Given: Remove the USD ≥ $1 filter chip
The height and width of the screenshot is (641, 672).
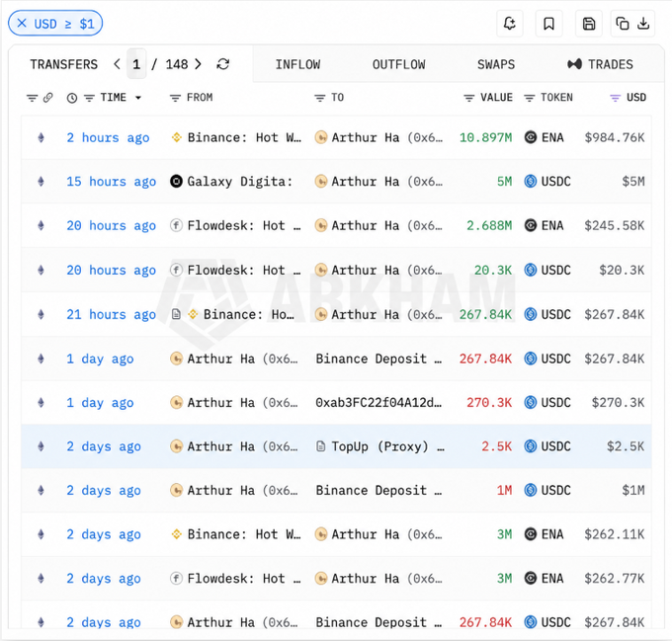Looking at the screenshot, I should [x=22, y=23].
